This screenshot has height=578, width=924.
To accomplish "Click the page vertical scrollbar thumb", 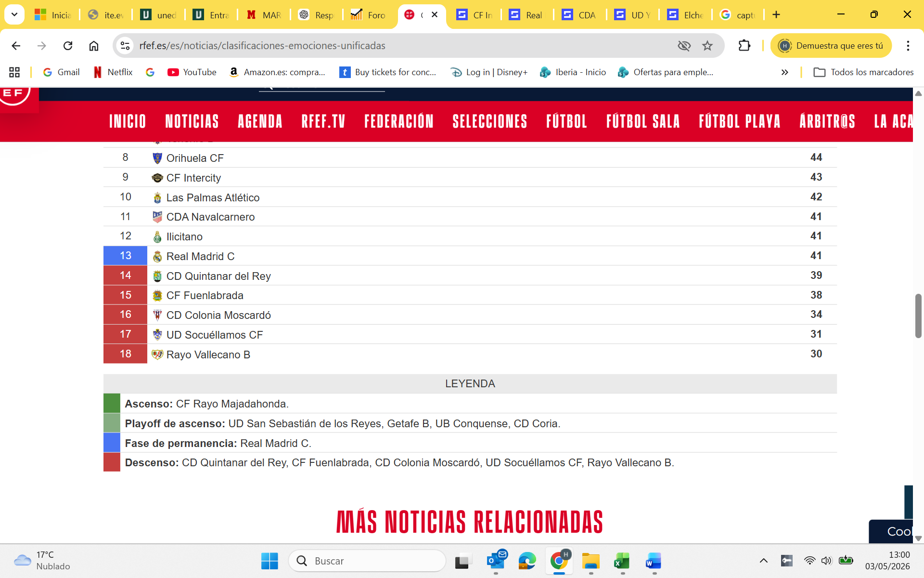I will click(x=918, y=315).
